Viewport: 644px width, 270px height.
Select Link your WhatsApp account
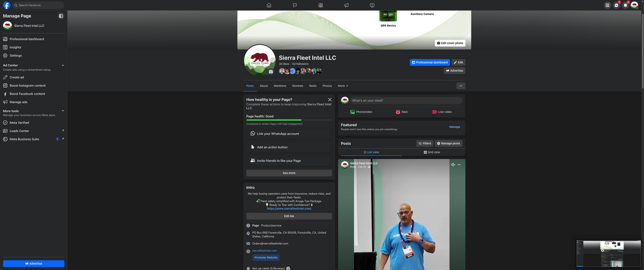click(289, 134)
